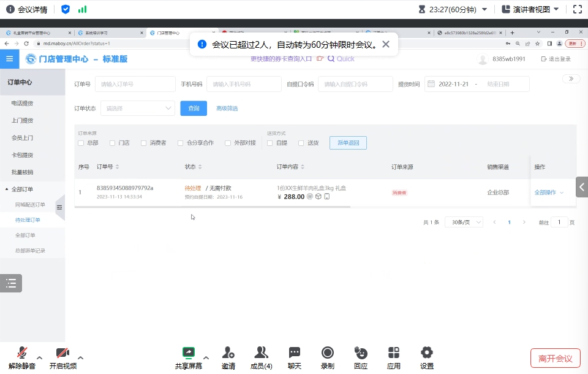Viewport: 588px width, 374px height.
Task: Unmute microphone with 解除静音 icon
Action: 22,353
